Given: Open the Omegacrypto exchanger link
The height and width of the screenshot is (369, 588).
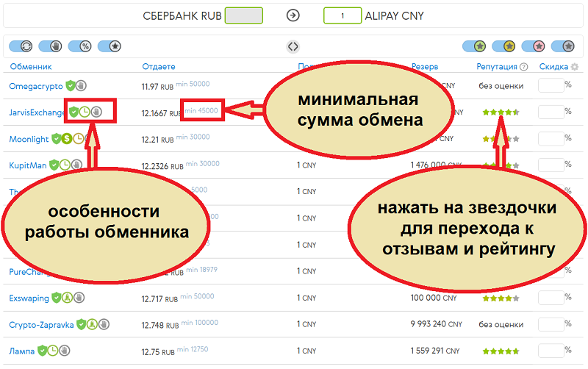Looking at the screenshot, I should tap(36, 86).
